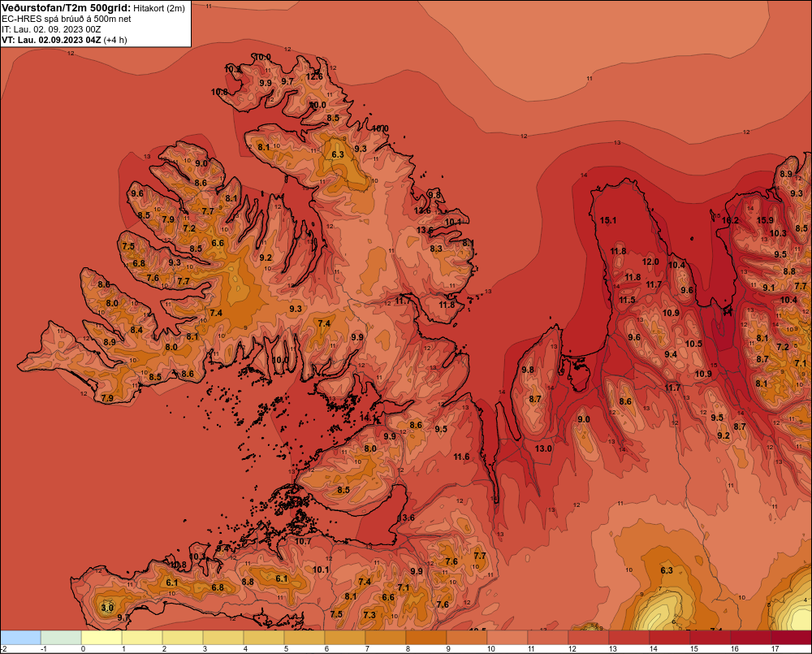Select the pale yellow 0 to 1 legend swatch
The image size is (812, 654).
pyautogui.click(x=101, y=638)
